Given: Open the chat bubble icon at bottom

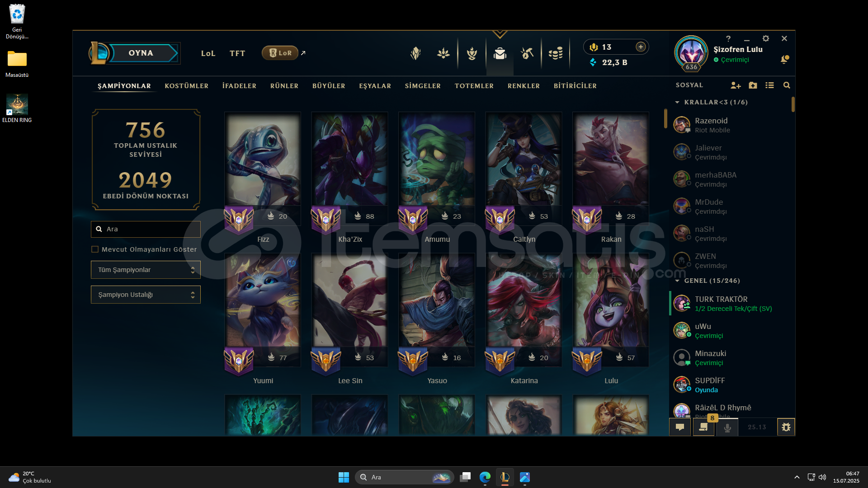Looking at the screenshot, I should click(680, 427).
